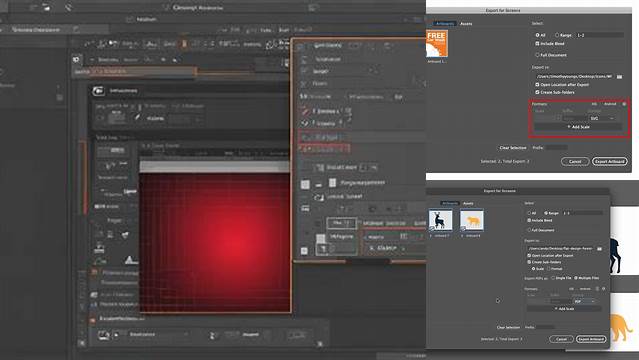Open Formats settings gear in SVG export dialog
This screenshot has height=360, width=639.
point(624,104)
